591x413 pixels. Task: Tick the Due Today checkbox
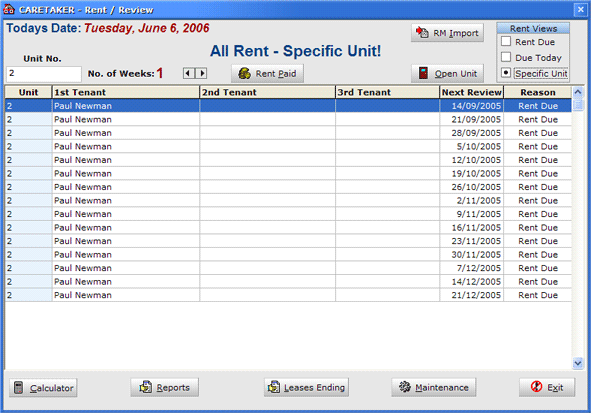(x=506, y=57)
